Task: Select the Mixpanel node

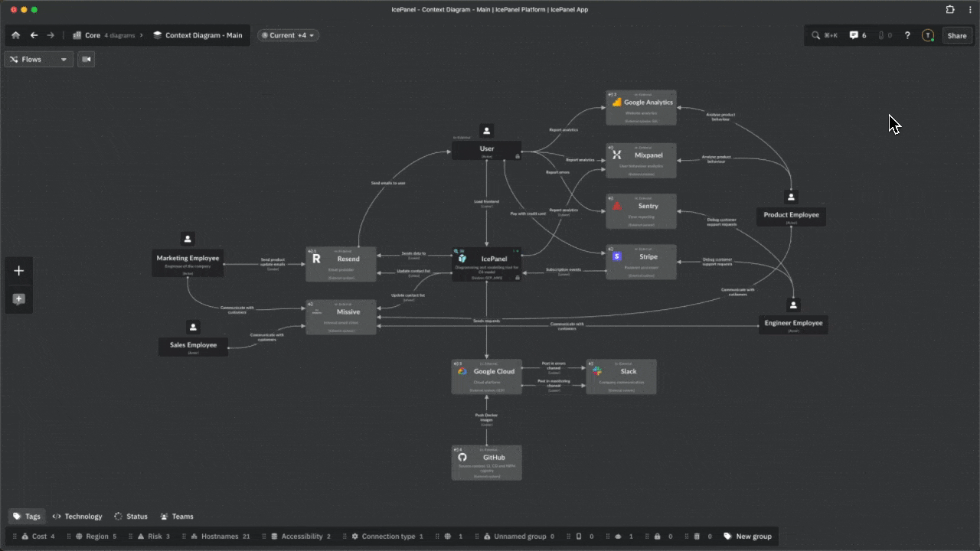Action: click(x=641, y=161)
